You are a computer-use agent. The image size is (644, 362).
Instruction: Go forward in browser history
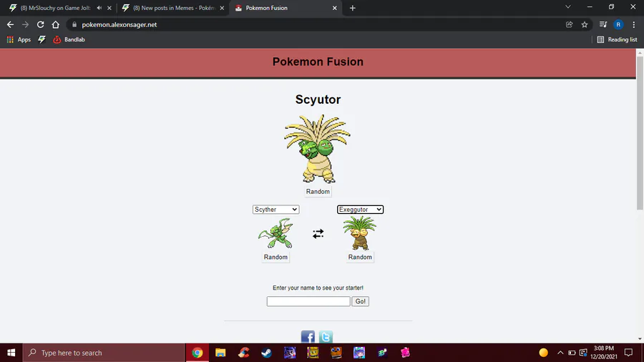[x=26, y=24]
